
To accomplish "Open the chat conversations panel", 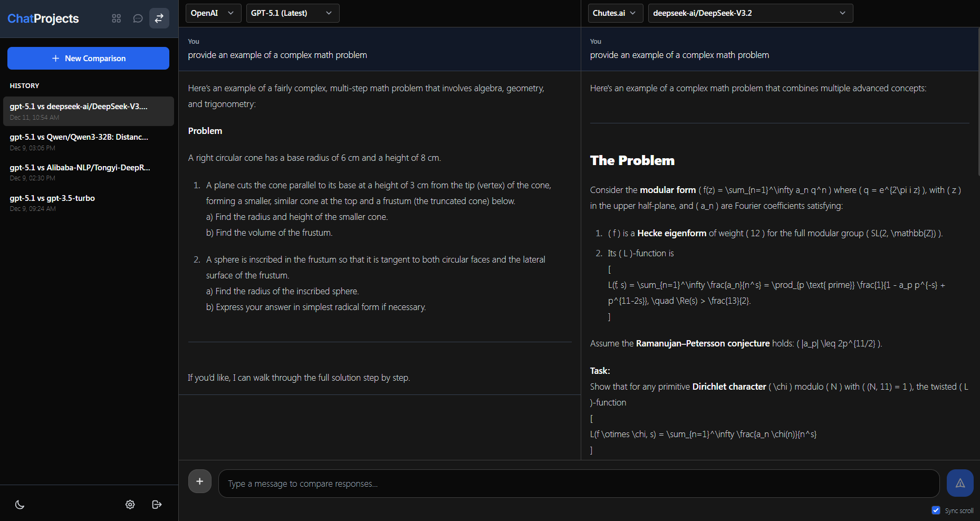I will pos(138,18).
